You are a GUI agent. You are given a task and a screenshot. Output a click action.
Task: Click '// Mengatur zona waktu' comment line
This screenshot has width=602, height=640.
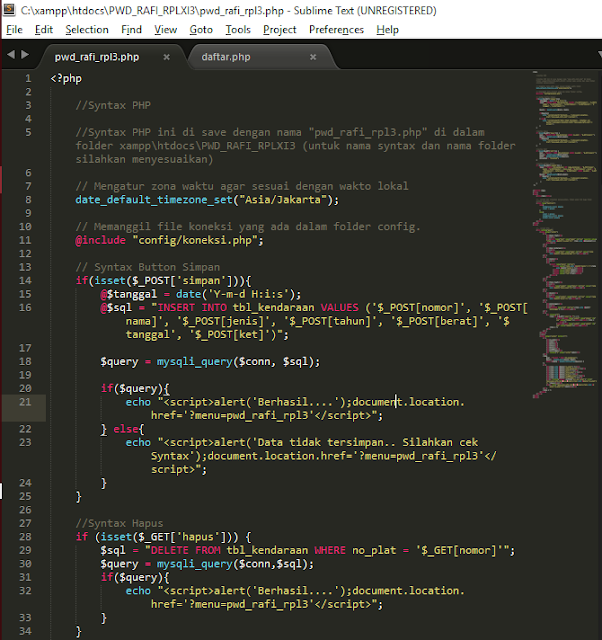coord(242,186)
